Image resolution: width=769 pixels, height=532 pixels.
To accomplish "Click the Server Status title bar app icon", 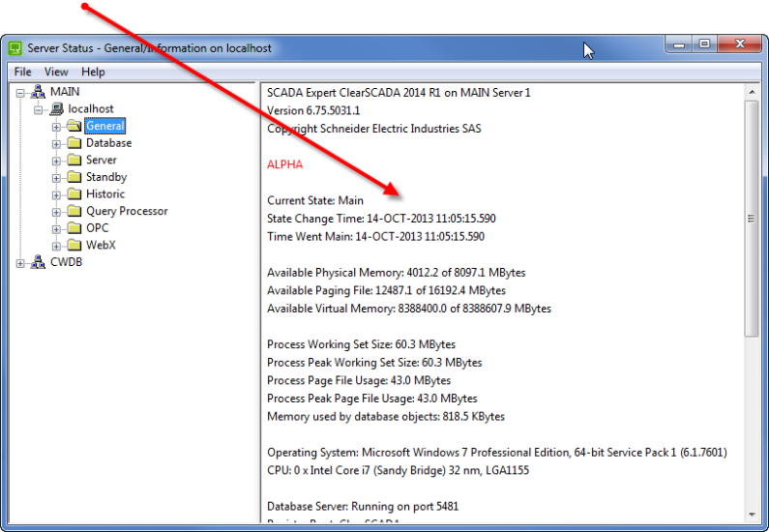I will [15, 48].
